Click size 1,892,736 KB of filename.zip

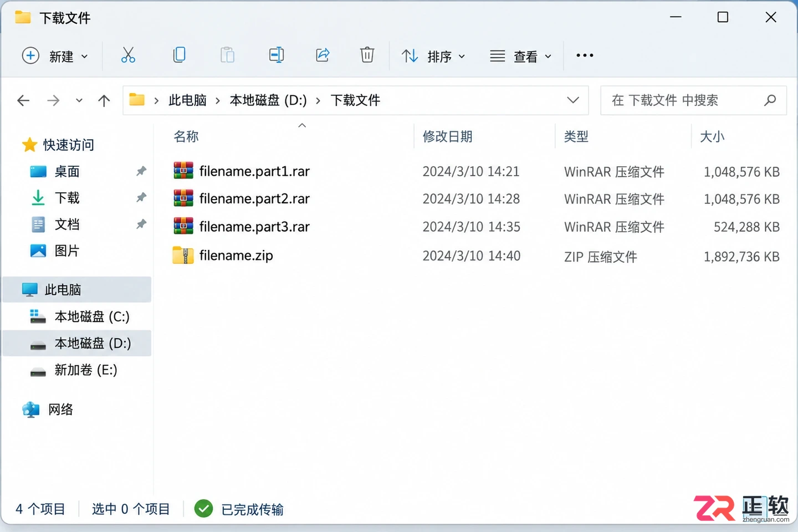pyautogui.click(x=741, y=257)
